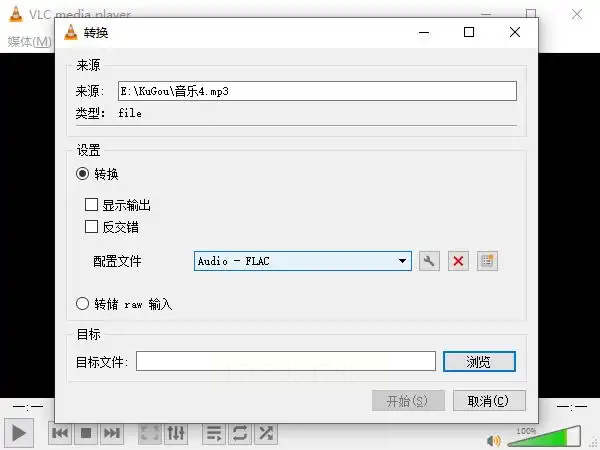
Task: Delete selected profile with red X
Action: coord(458,261)
